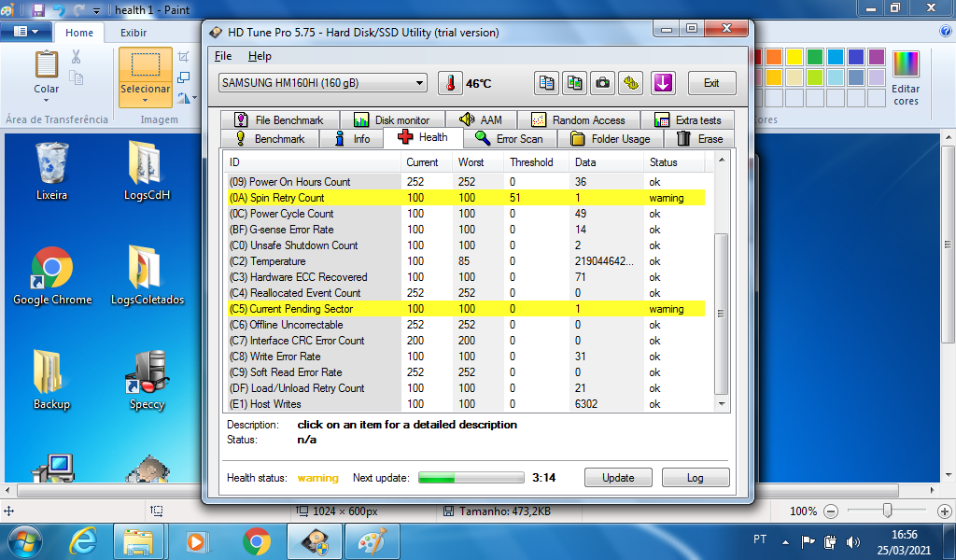Click the thermometer temperature icon in HD Tune
Image resolution: width=956 pixels, height=560 pixels.
[x=450, y=83]
